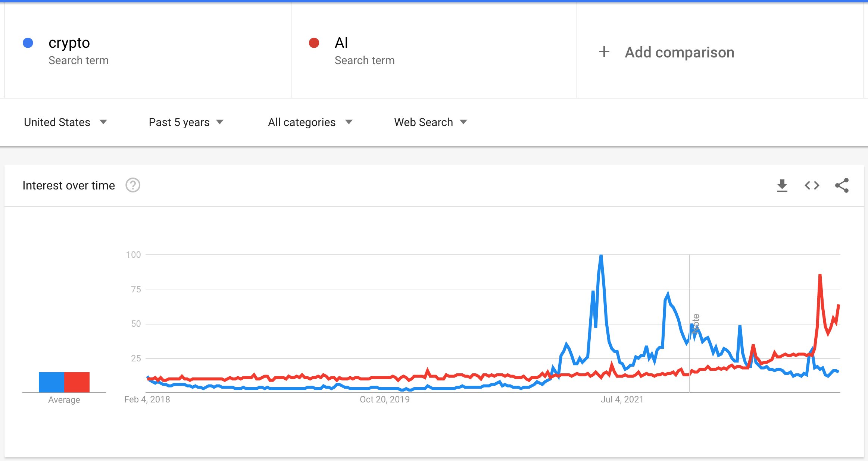The image size is (868, 461).
Task: Add a comparison term
Action: click(679, 52)
